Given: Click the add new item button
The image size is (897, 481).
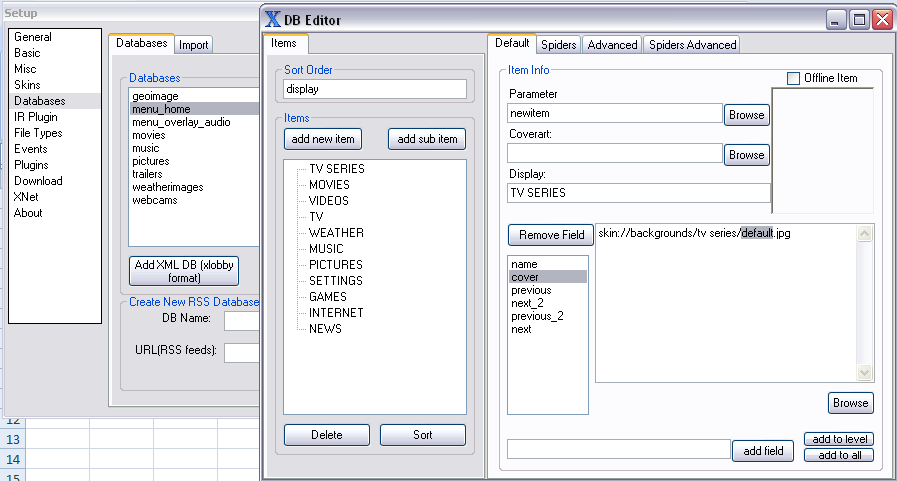Looking at the screenshot, I should [x=323, y=139].
